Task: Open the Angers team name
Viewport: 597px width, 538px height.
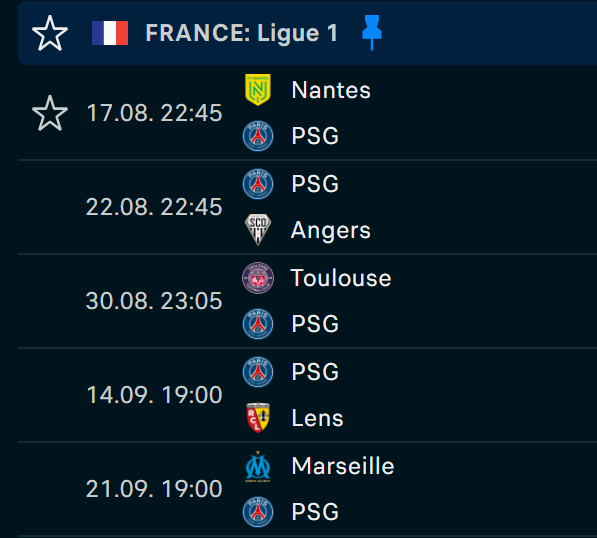Action: click(x=330, y=230)
